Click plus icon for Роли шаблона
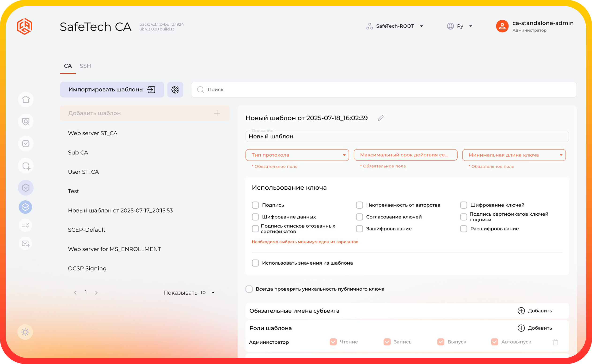This screenshot has height=364, width=592. click(521, 328)
